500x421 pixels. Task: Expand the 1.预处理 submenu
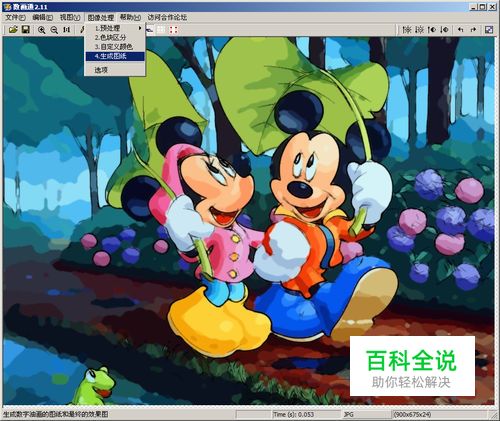115,28
